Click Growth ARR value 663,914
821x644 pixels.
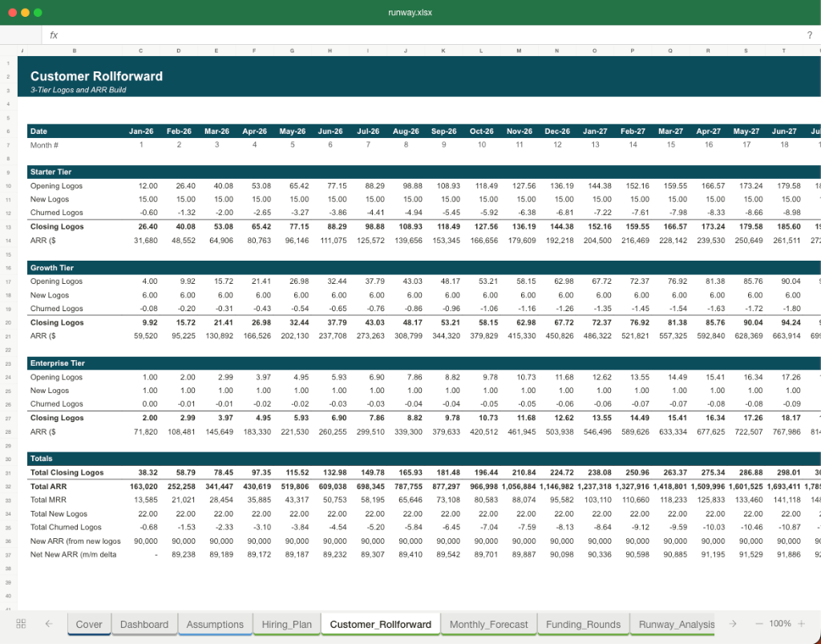[786, 335]
